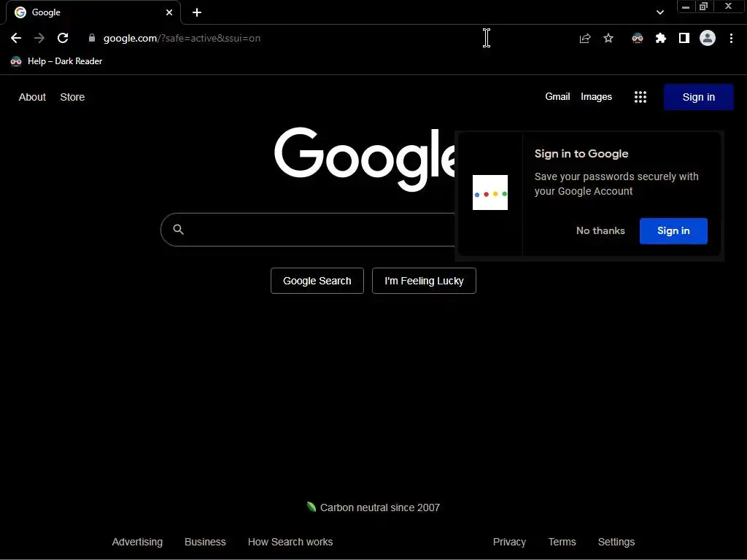
Task: Open a new tab with the plus button
Action: tap(197, 12)
